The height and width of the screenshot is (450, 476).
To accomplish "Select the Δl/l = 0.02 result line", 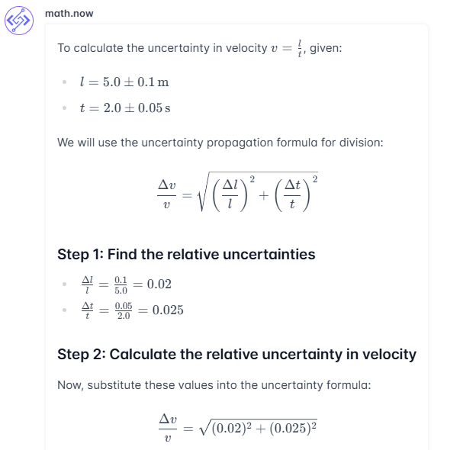I will [x=126, y=284].
